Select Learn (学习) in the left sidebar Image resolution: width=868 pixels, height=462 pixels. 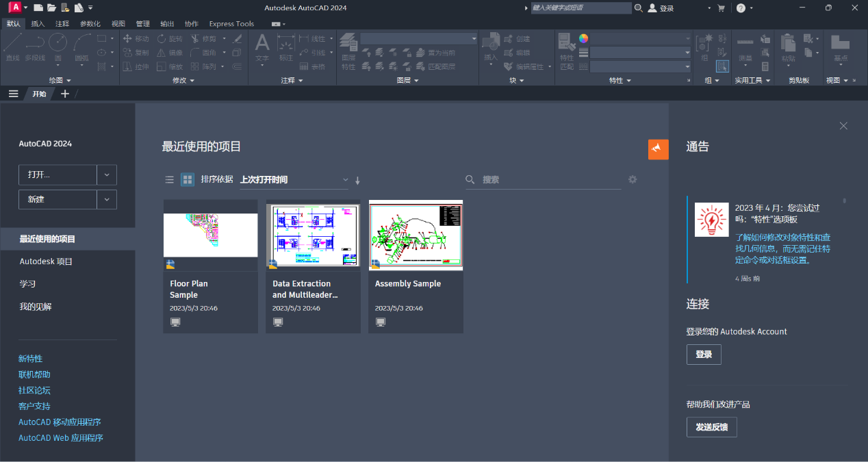(27, 284)
